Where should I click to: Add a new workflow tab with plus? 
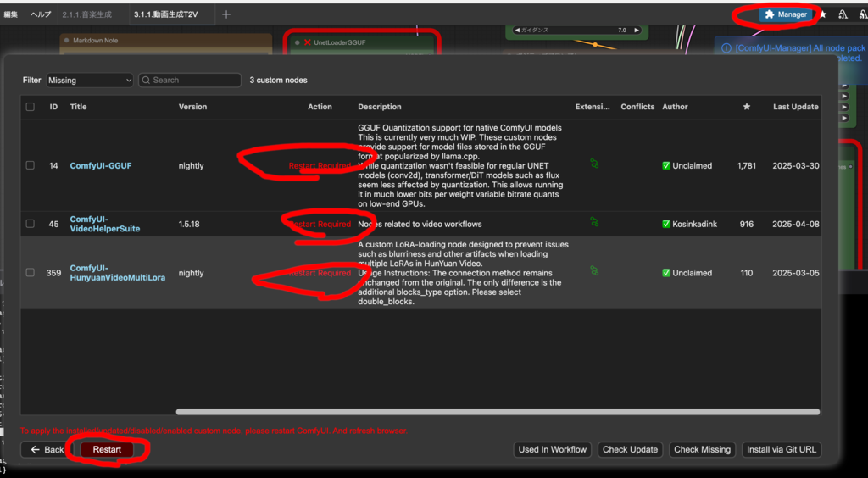click(x=225, y=14)
